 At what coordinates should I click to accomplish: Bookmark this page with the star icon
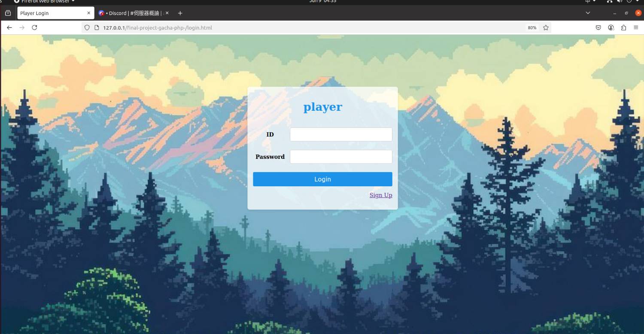[546, 27]
